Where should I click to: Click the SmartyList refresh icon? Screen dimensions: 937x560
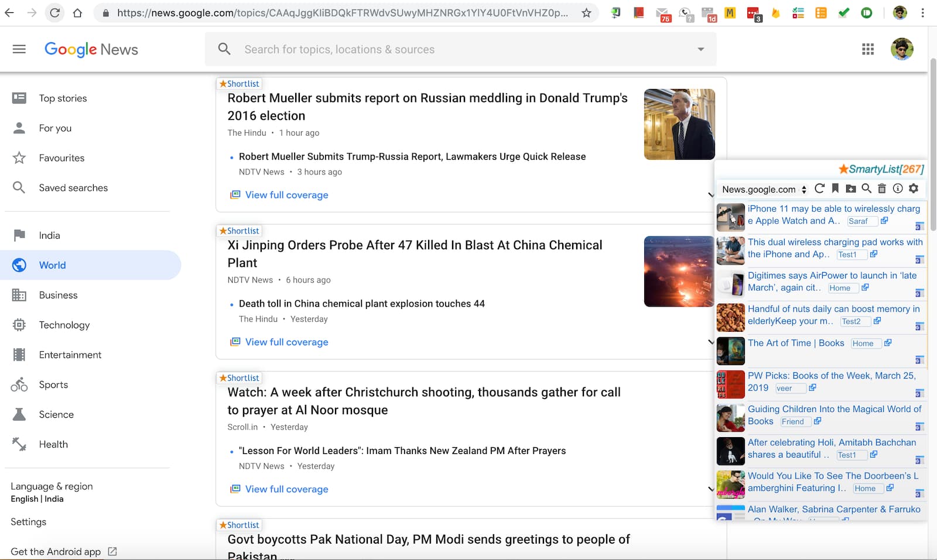(819, 188)
